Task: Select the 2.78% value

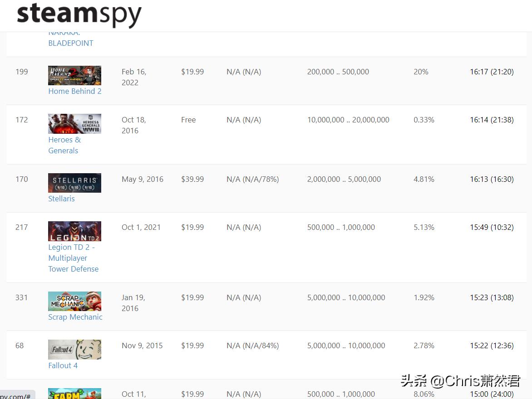Action: [x=424, y=346]
